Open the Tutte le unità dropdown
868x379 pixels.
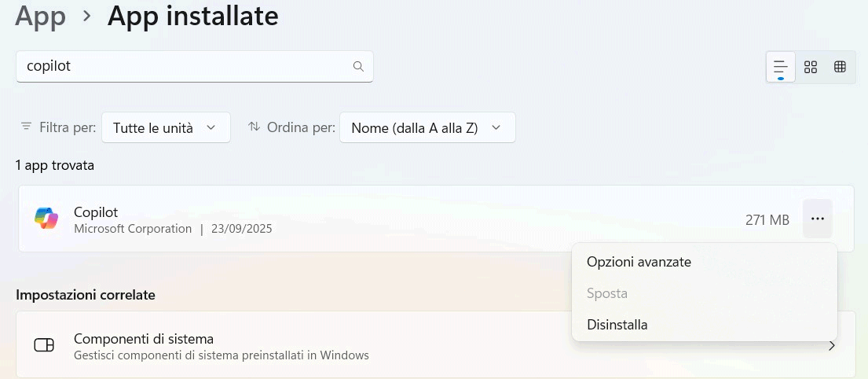166,127
